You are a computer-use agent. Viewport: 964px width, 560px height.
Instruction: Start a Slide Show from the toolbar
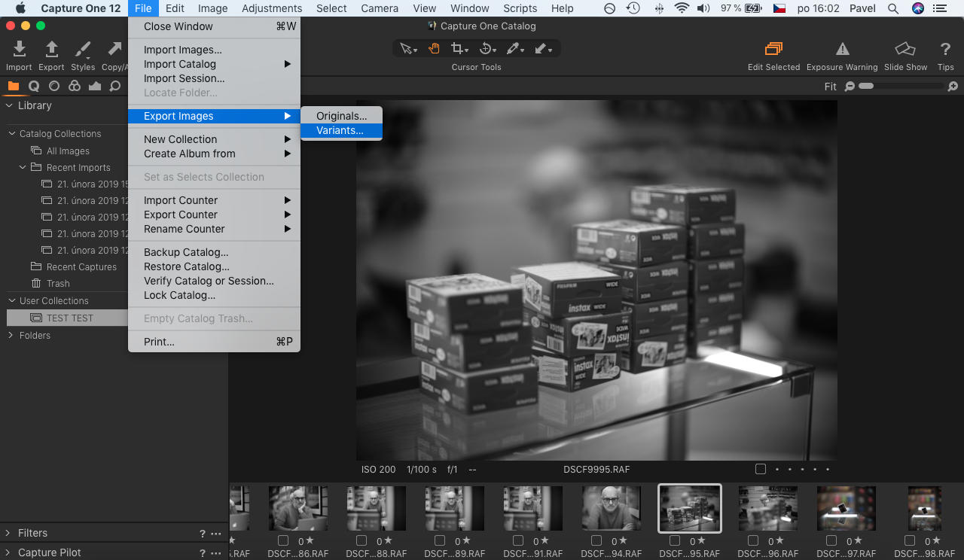(x=905, y=49)
